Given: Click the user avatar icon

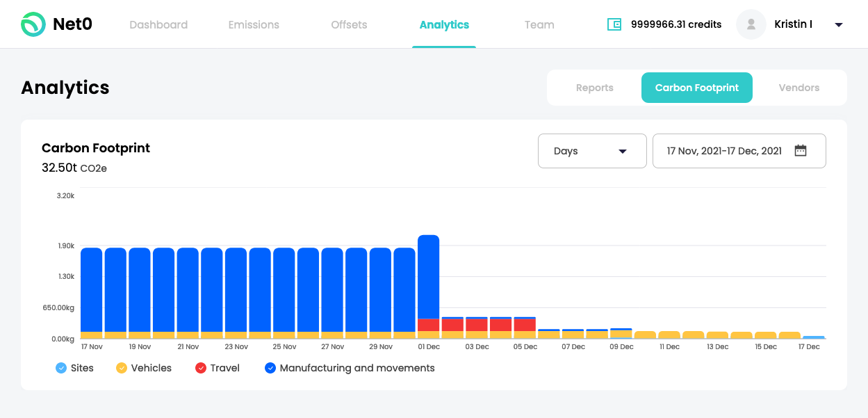Looking at the screenshot, I should pos(751,24).
